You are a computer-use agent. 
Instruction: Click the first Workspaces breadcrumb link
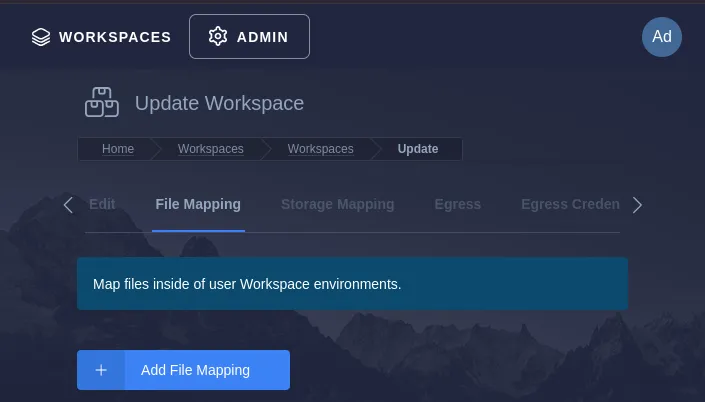coord(211,149)
